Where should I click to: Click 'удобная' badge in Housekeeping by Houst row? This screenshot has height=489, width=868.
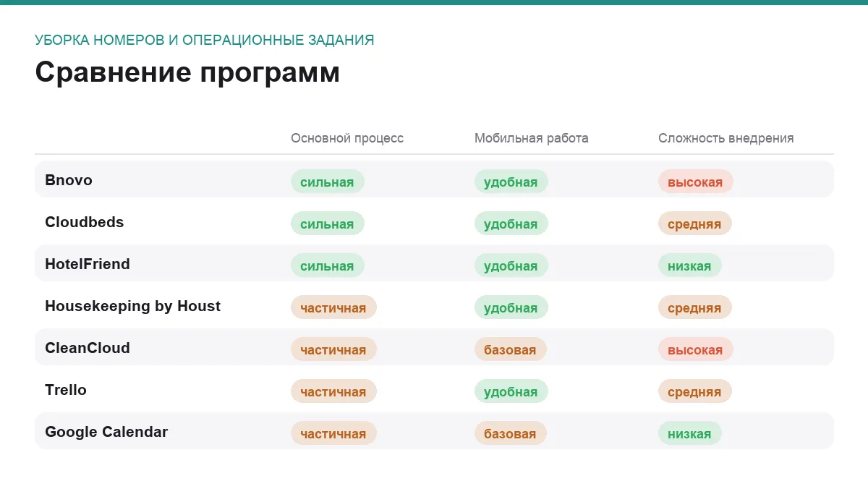click(x=511, y=307)
